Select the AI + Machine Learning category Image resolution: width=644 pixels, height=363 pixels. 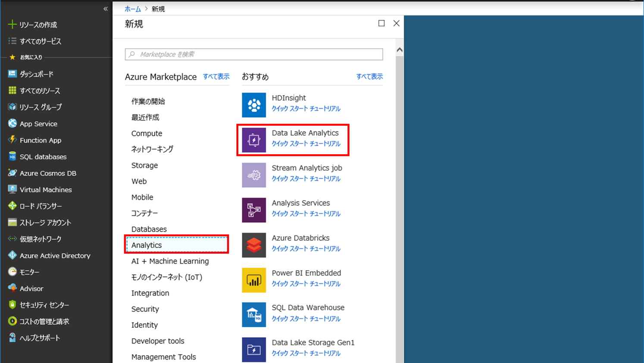170,261
